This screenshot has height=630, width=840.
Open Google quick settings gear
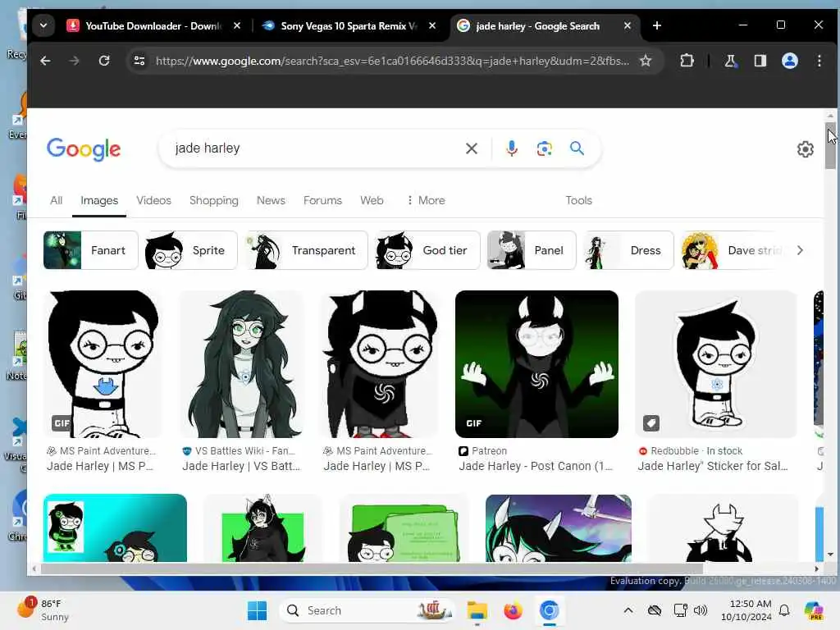point(806,149)
